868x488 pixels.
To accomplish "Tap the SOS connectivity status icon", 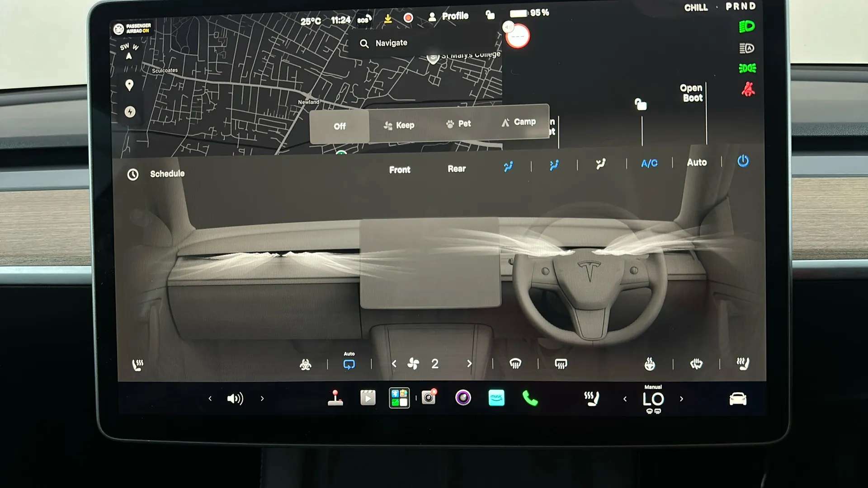I will click(364, 19).
